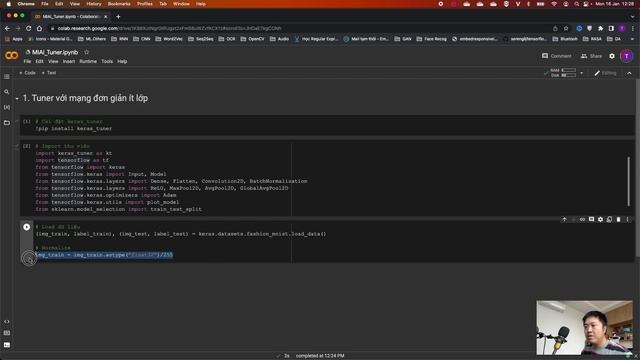Image resolution: width=640 pixels, height=360 pixels.
Task: Open the Face Recog bookmark folder
Action: (x=431, y=39)
